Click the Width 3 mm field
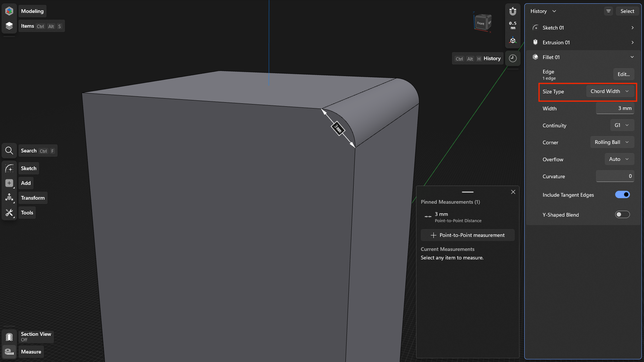The height and width of the screenshot is (362, 644). tap(615, 108)
